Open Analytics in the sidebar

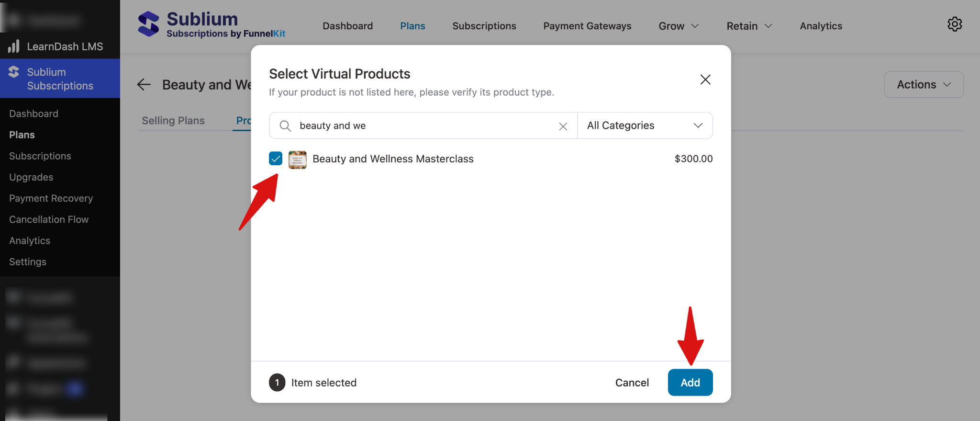[30, 240]
